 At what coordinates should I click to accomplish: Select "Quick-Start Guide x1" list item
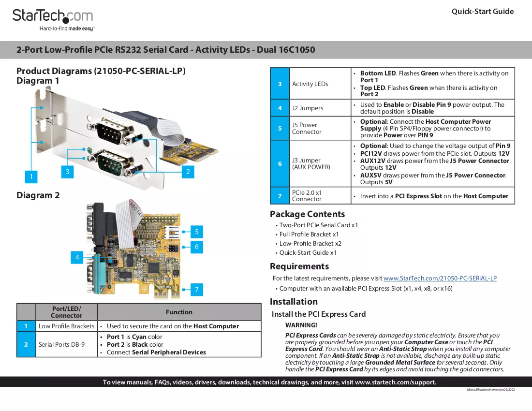[308, 252]
